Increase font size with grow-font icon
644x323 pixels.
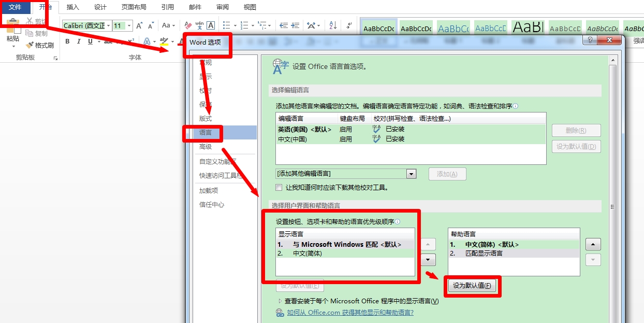(139, 25)
